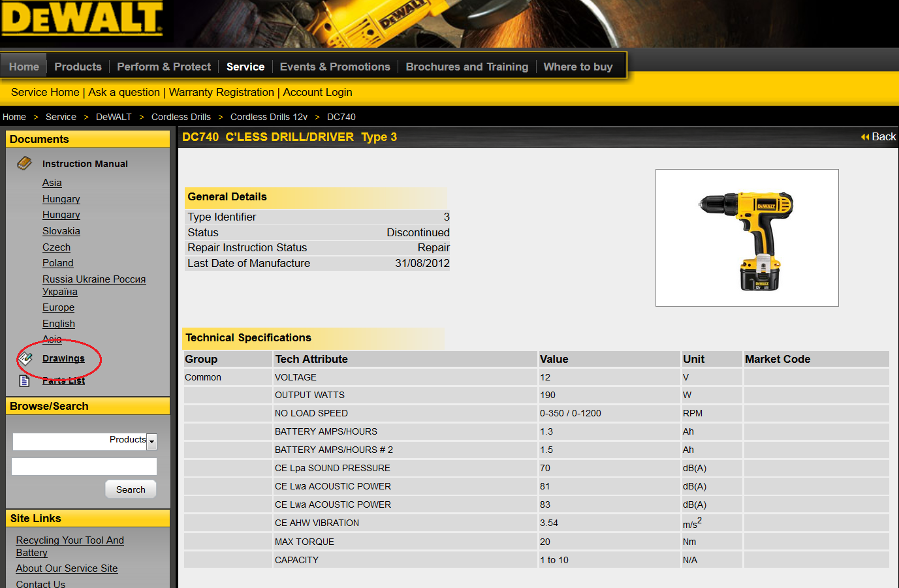Image resolution: width=899 pixels, height=588 pixels.
Task: Click the Search button
Action: tap(131, 489)
